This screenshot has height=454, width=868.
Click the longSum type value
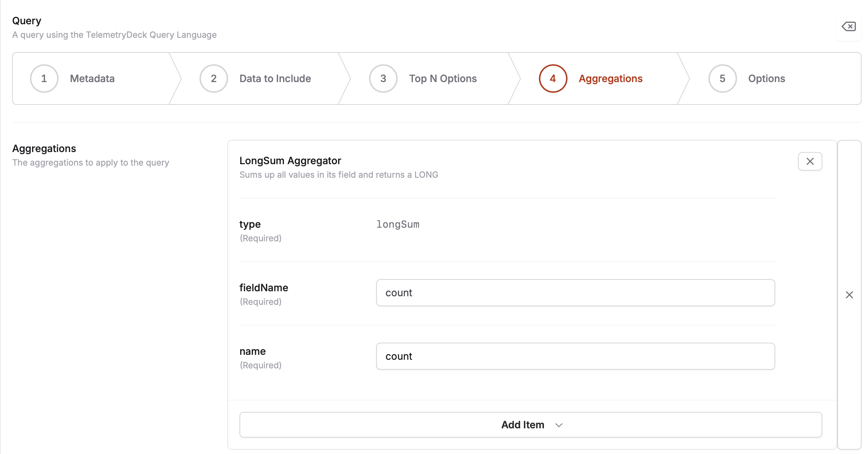coord(398,225)
